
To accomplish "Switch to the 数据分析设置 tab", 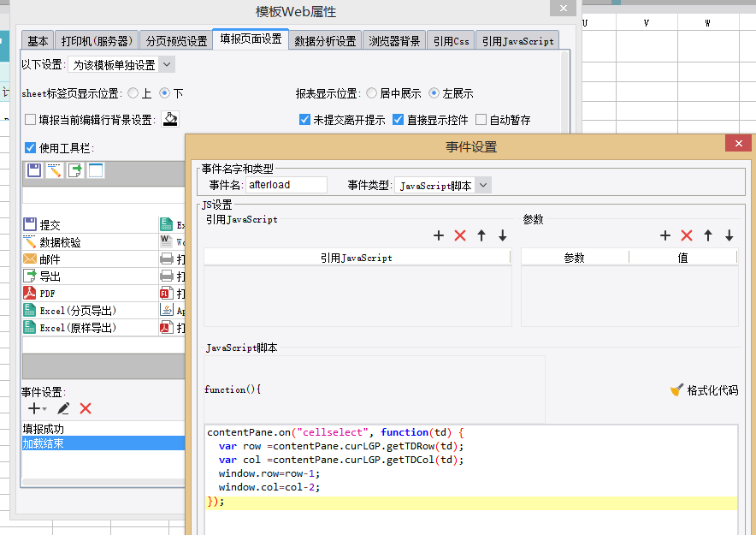I will [x=326, y=41].
